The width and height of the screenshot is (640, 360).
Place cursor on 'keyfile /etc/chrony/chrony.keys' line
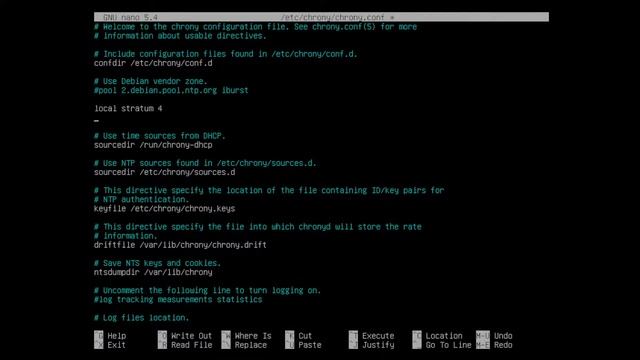coord(164,209)
